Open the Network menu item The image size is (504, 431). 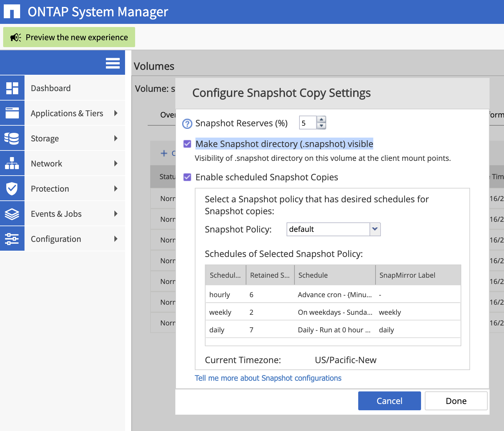[x=47, y=163]
